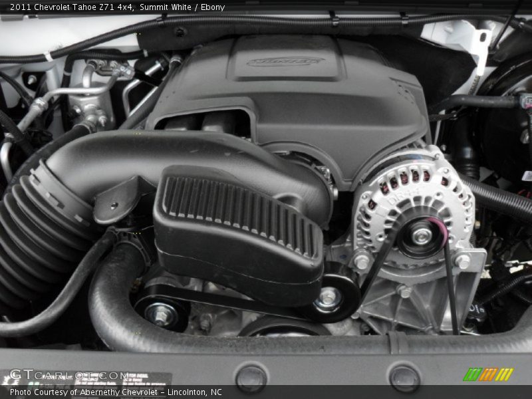Click the "Summit White / Ebony" color text
532x399 pixels.
coord(184,7)
